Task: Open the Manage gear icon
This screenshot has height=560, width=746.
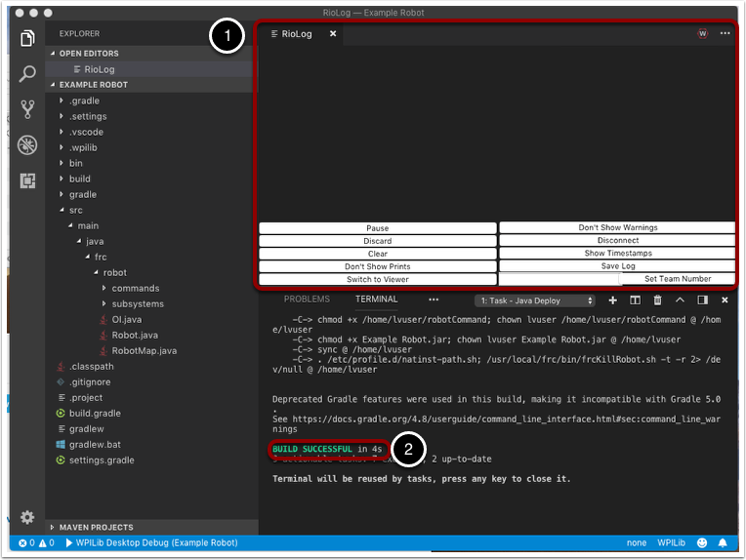Action: pos(27,517)
